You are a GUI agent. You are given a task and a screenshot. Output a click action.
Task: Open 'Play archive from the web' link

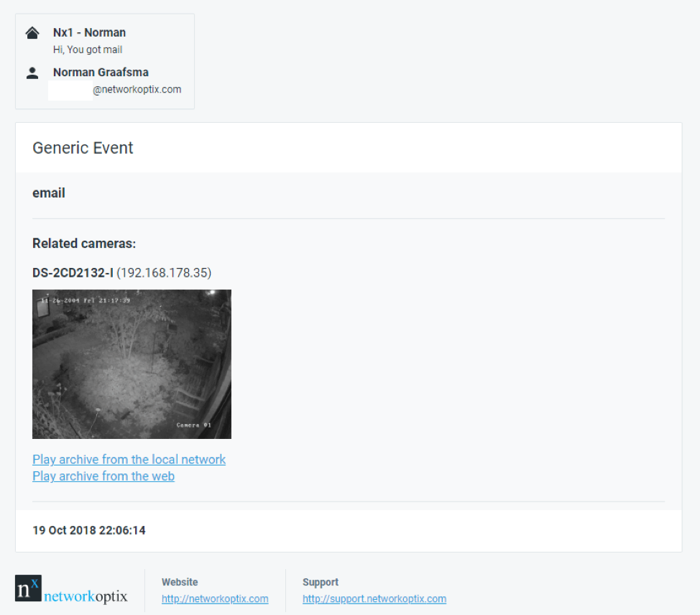tap(103, 476)
